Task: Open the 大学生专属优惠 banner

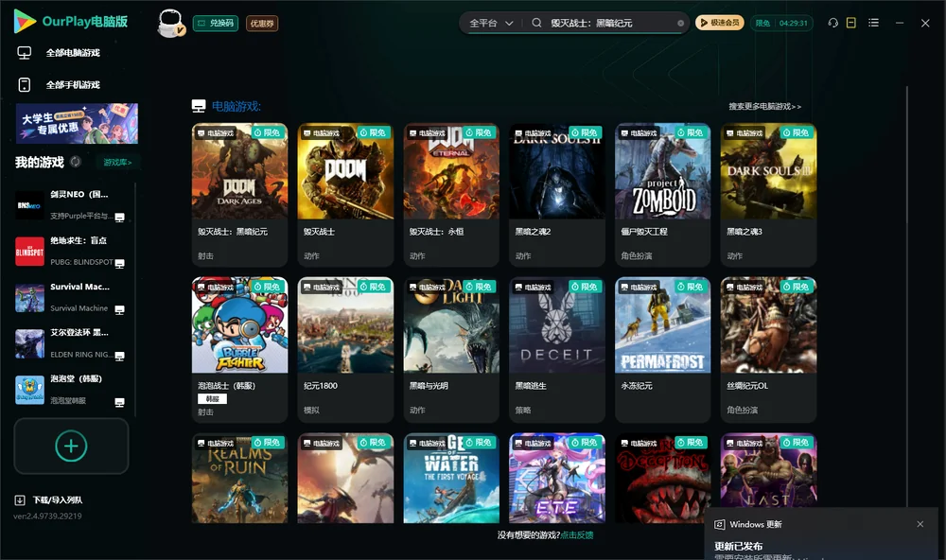Action: [77, 123]
